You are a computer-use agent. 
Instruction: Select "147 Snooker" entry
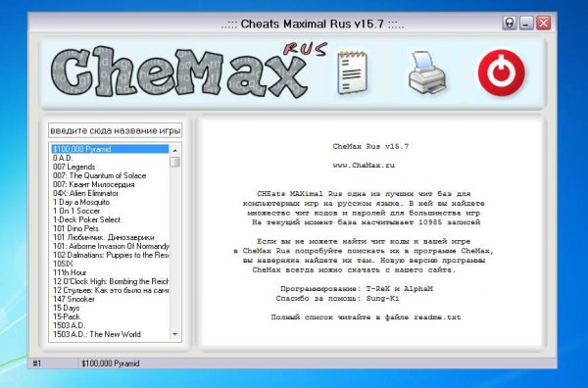[x=110, y=299]
